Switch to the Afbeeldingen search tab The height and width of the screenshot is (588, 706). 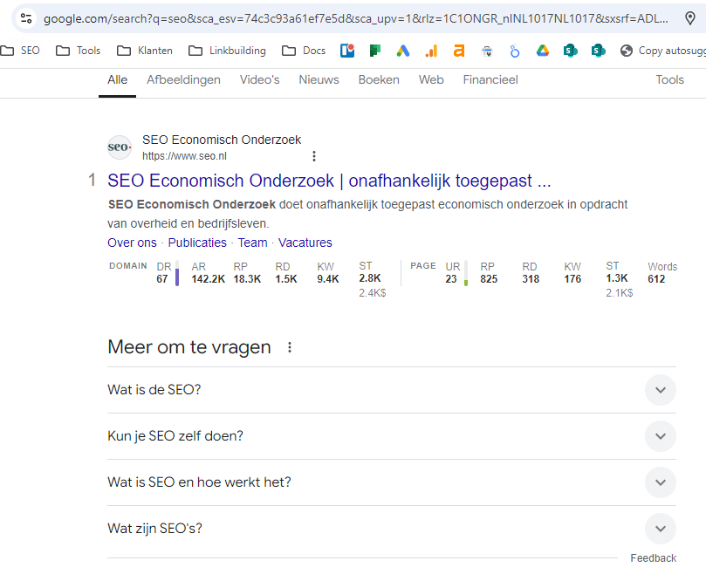point(183,80)
